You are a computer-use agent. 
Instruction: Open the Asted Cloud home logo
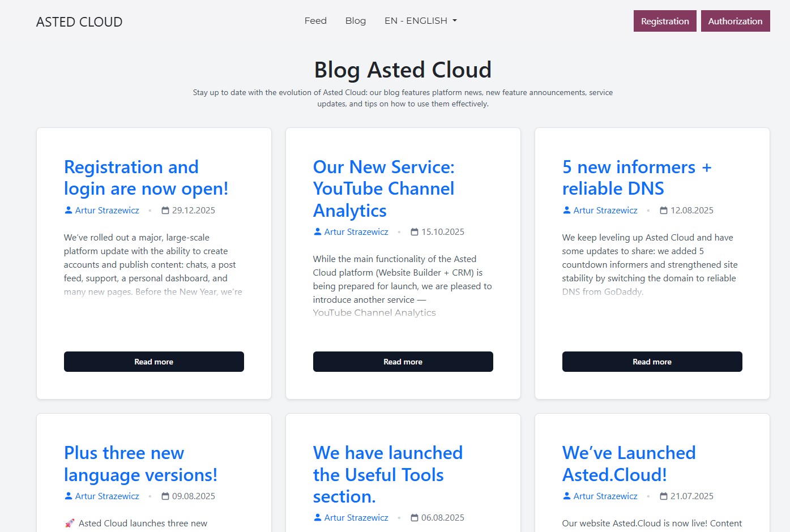(79, 22)
